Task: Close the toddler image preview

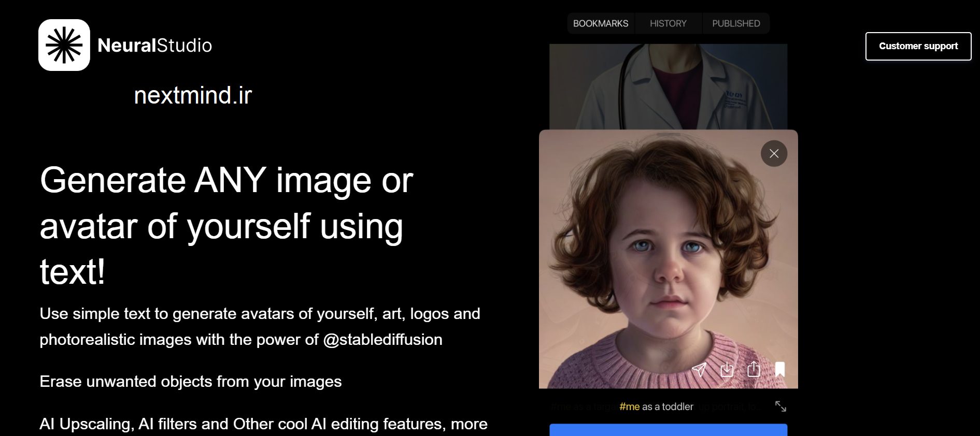Action: coord(774,153)
